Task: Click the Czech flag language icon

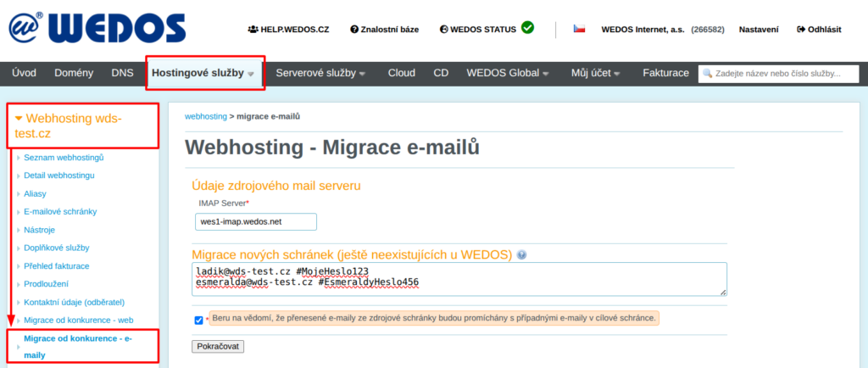Action: pos(579,29)
